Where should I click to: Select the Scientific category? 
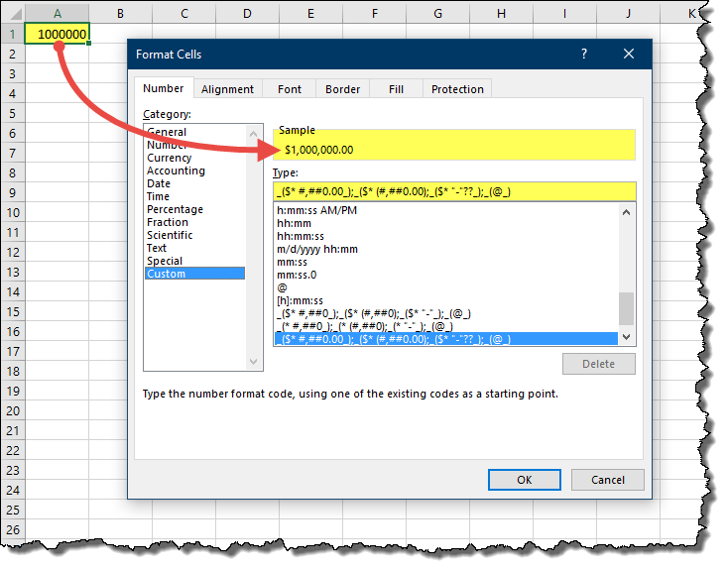(172, 235)
